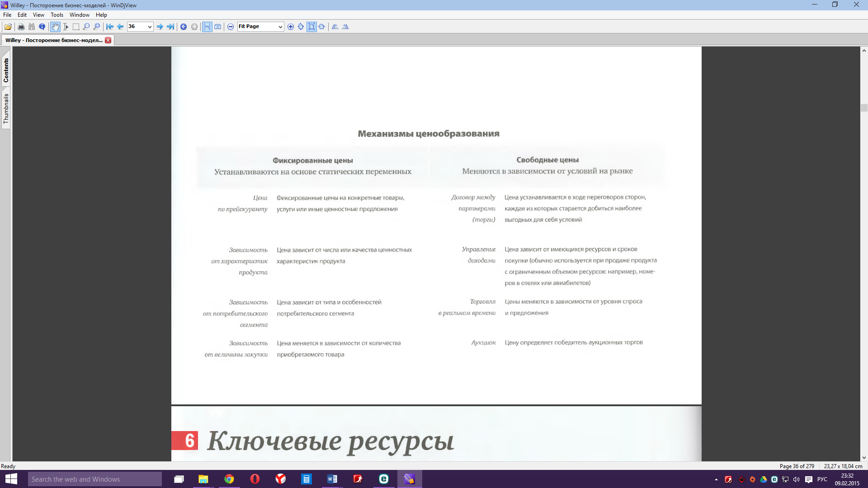Click Page 36 of 279 status text
This screenshot has height=488, width=868.
[797, 466]
